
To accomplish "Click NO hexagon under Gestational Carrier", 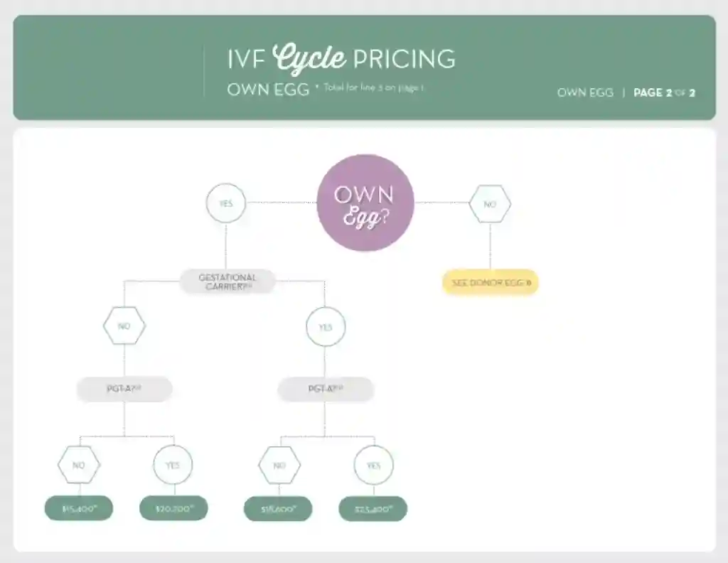I will (x=124, y=327).
